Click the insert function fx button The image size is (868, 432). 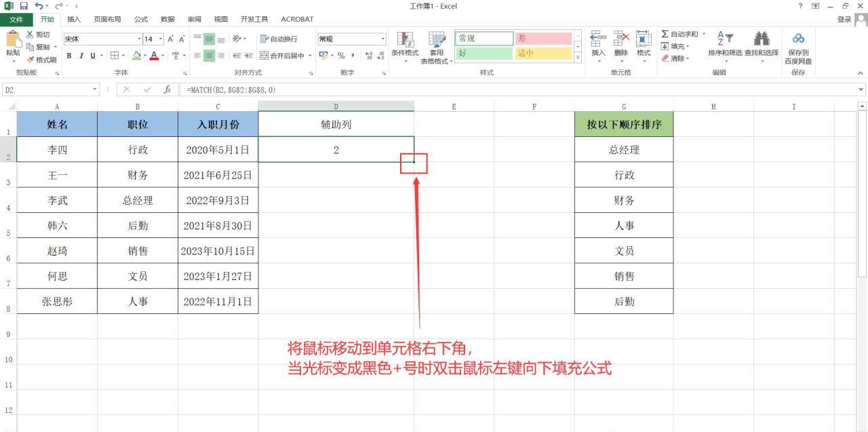pyautogui.click(x=167, y=90)
